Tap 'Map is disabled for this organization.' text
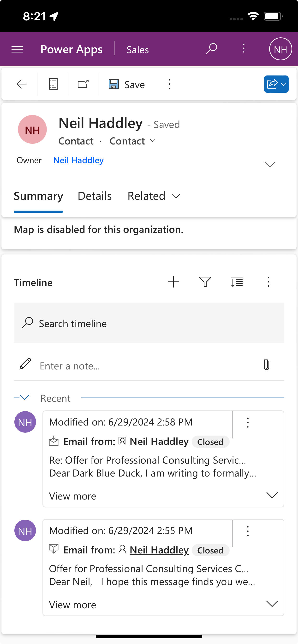Viewport: 298px width, 644px height. [x=99, y=230]
